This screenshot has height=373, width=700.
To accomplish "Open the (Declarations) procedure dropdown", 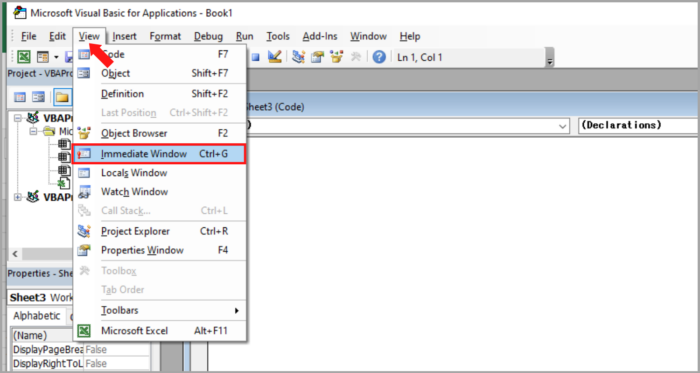I will click(639, 125).
